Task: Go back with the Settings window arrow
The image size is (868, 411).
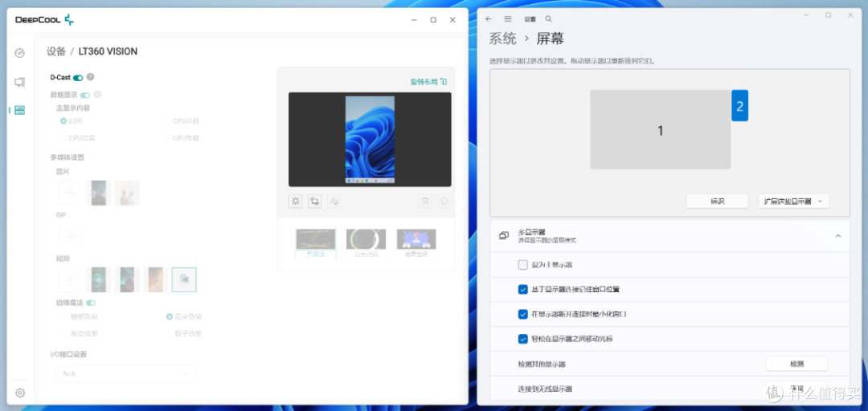Action: point(489,18)
